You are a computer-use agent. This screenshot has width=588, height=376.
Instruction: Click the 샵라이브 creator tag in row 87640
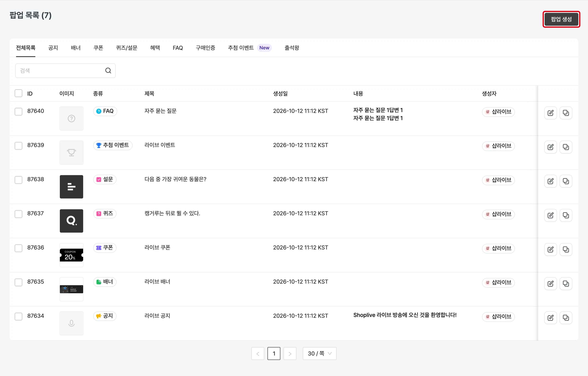498,112
